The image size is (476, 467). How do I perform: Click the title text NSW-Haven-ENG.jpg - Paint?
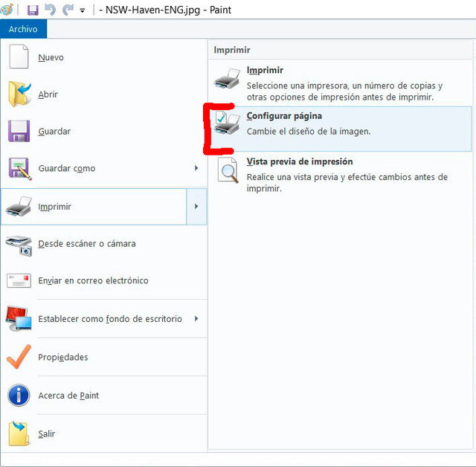[168, 10]
